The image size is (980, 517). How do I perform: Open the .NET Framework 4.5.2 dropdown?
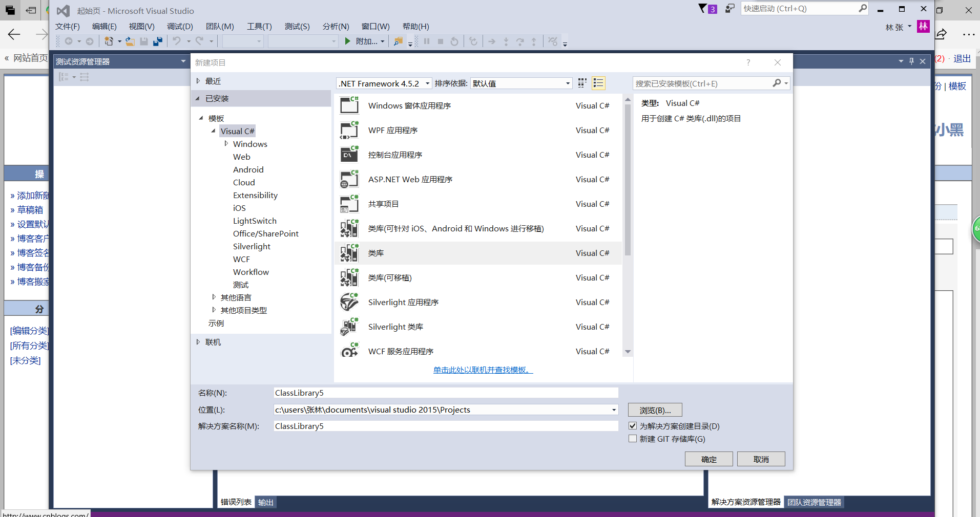pyautogui.click(x=384, y=83)
